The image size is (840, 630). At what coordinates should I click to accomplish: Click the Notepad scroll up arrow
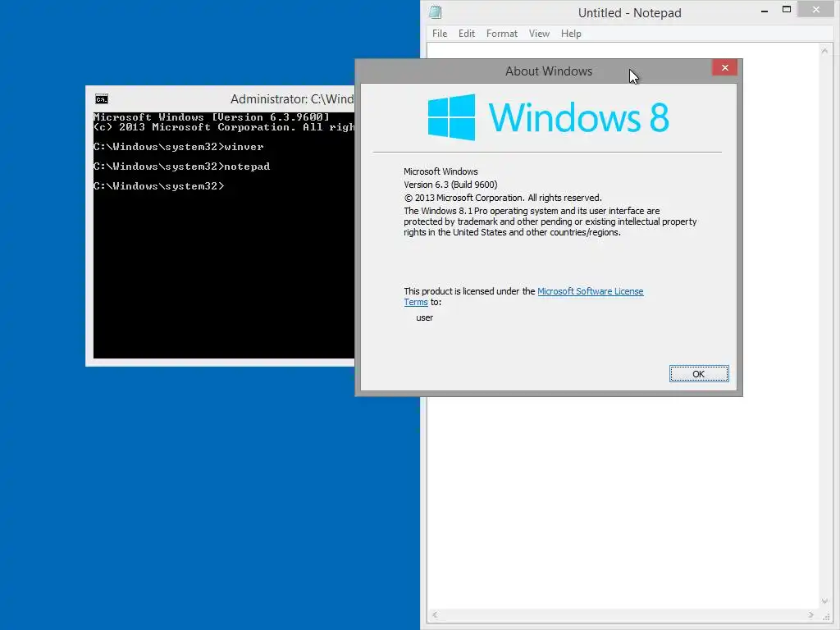click(824, 51)
